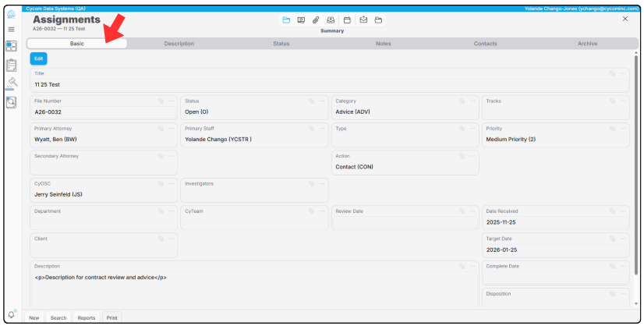Copy the Primary Attorney field value
The width and height of the screenshot is (644, 326).
click(161, 128)
